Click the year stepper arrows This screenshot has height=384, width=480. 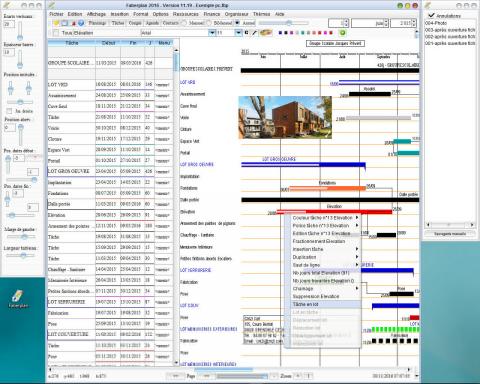[414, 23]
